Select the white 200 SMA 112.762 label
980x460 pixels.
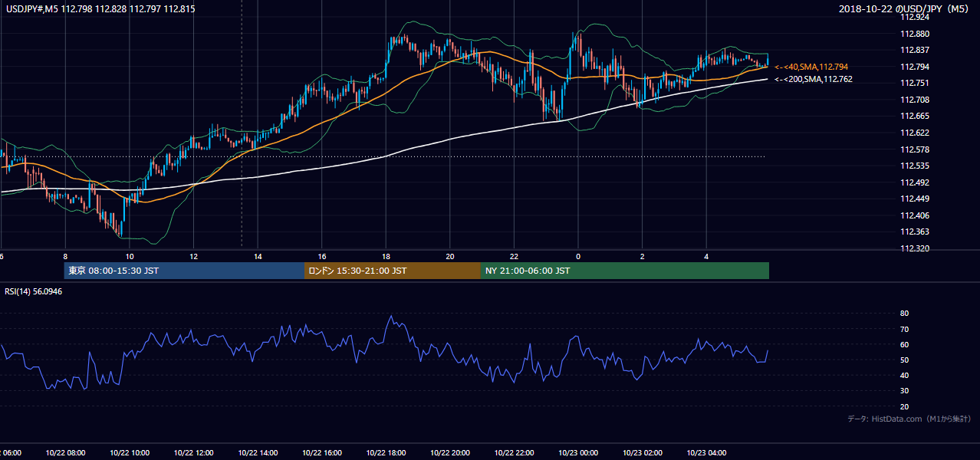click(813, 79)
